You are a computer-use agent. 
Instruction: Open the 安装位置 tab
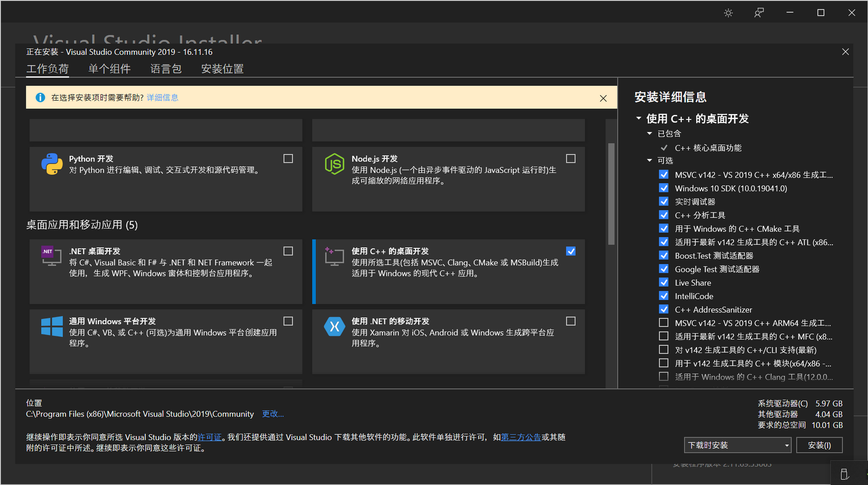(222, 69)
